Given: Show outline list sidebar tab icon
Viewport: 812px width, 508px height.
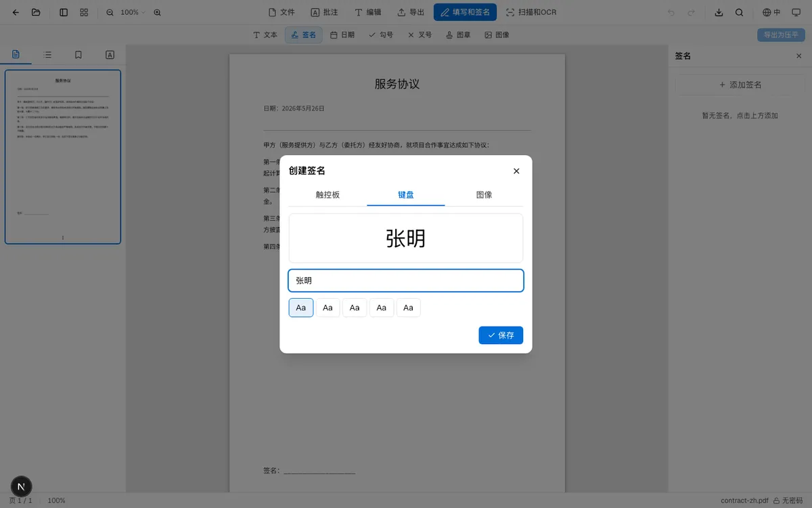Looking at the screenshot, I should pyautogui.click(x=47, y=55).
